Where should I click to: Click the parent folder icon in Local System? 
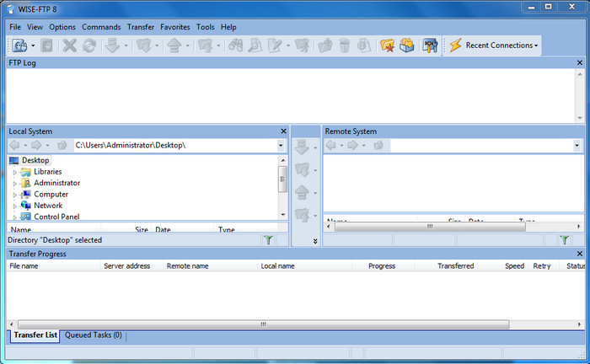[x=62, y=146]
